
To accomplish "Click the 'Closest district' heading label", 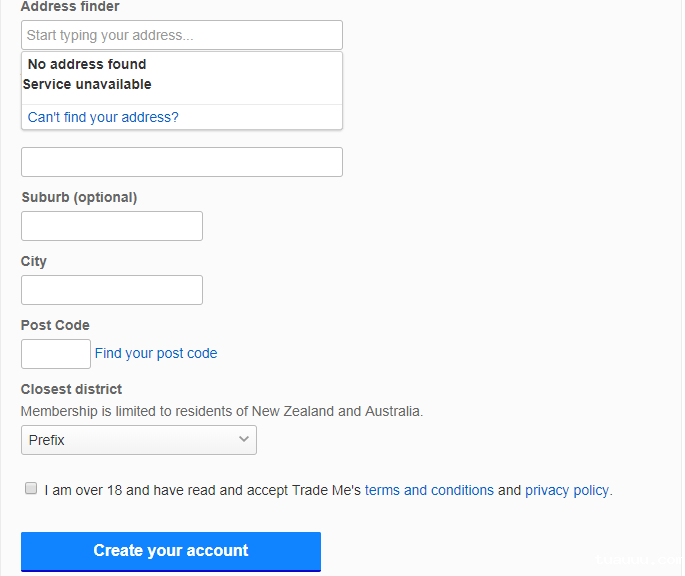I will click(71, 389).
